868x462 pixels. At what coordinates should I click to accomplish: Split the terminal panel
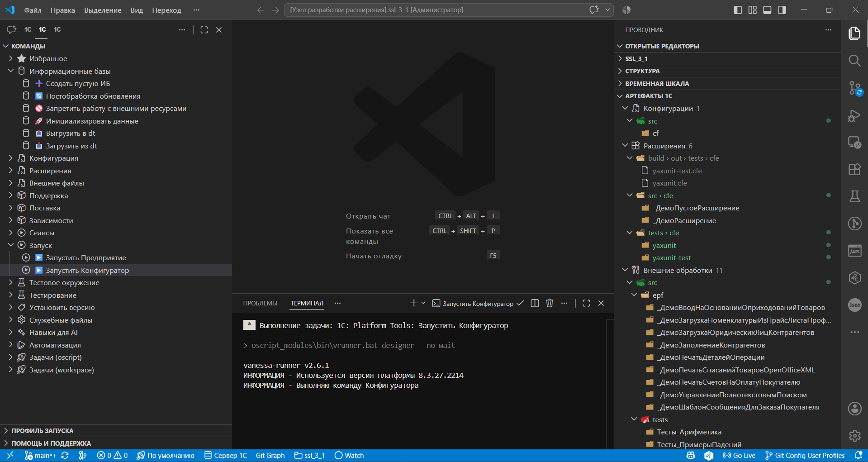535,303
